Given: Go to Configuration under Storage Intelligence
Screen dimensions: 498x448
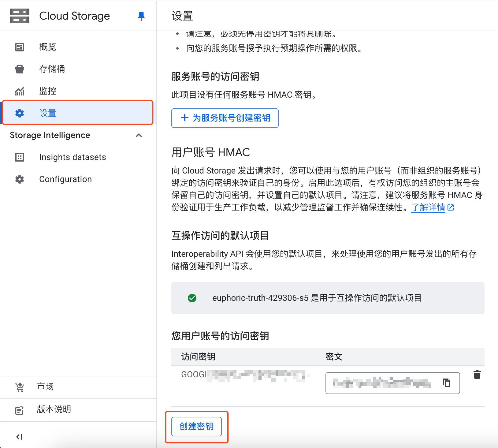Looking at the screenshot, I should (x=65, y=179).
